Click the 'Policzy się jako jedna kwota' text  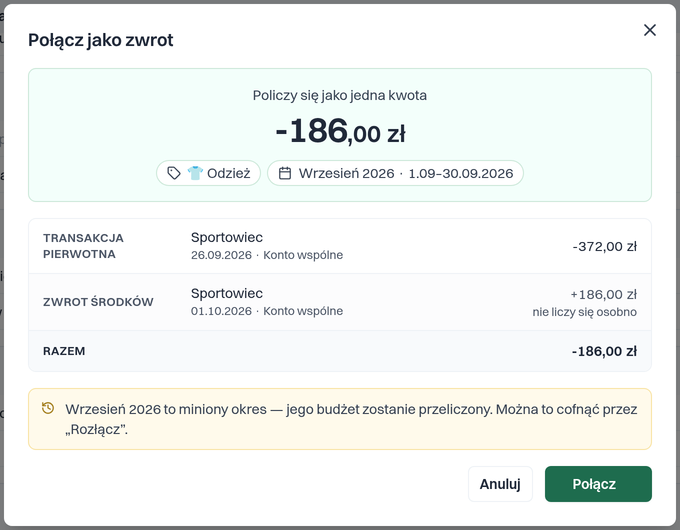(x=340, y=95)
